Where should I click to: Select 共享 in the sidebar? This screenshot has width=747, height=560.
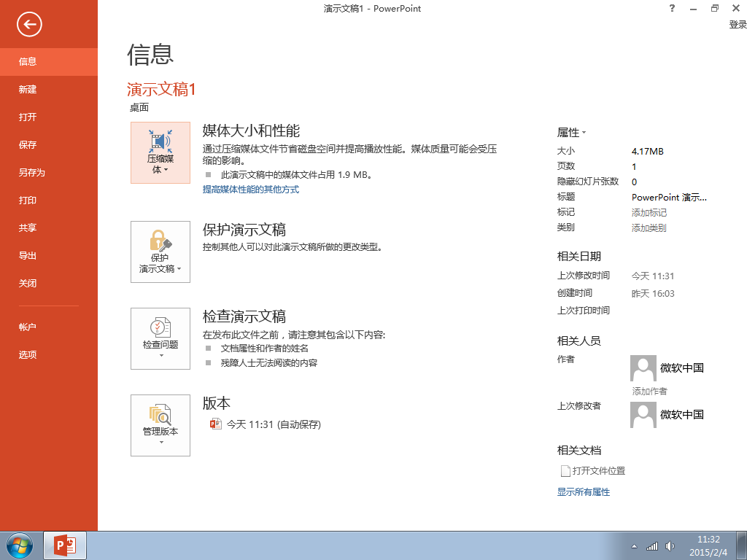(x=49, y=227)
